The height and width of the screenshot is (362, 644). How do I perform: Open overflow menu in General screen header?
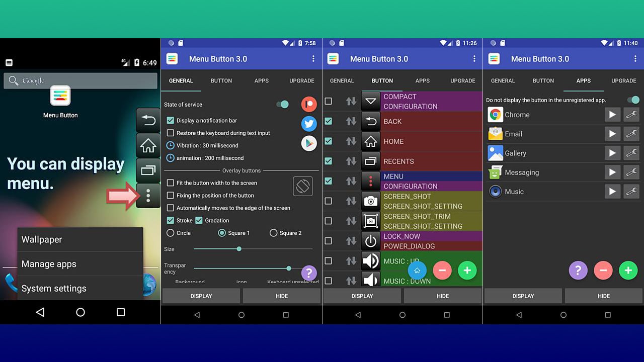[x=313, y=59]
